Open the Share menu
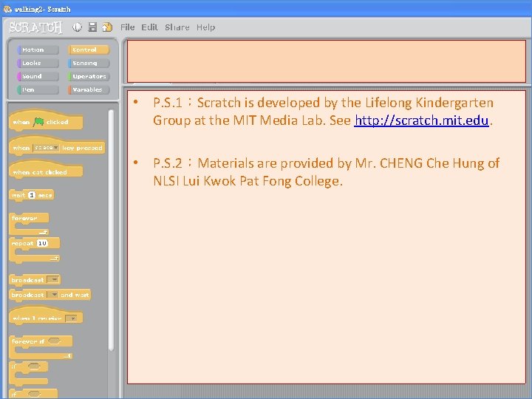Viewport: 532px width, 399px height. (x=177, y=27)
